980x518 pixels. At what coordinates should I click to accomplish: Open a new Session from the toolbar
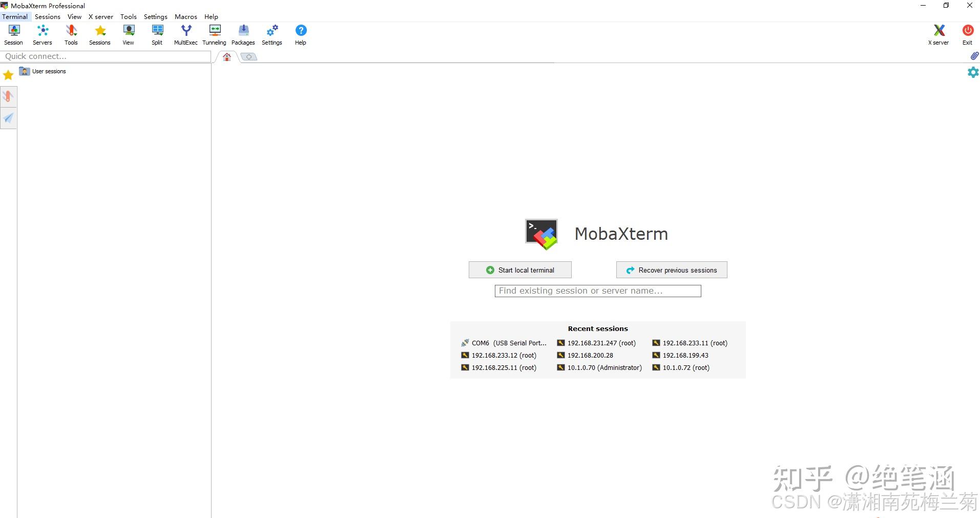13,34
